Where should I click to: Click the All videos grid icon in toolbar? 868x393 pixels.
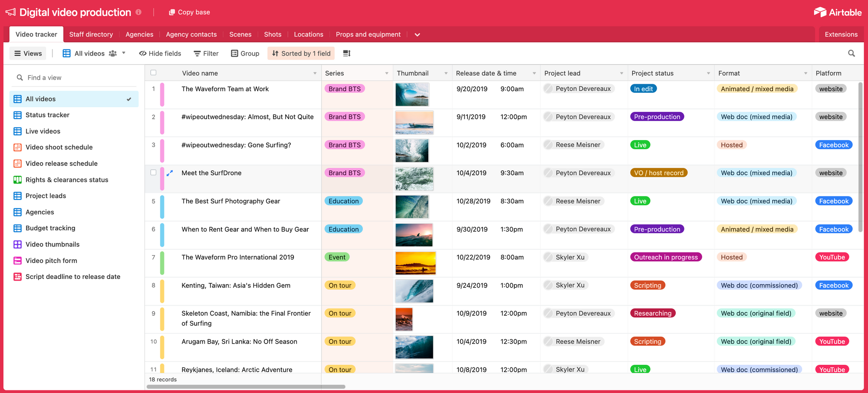coord(66,53)
